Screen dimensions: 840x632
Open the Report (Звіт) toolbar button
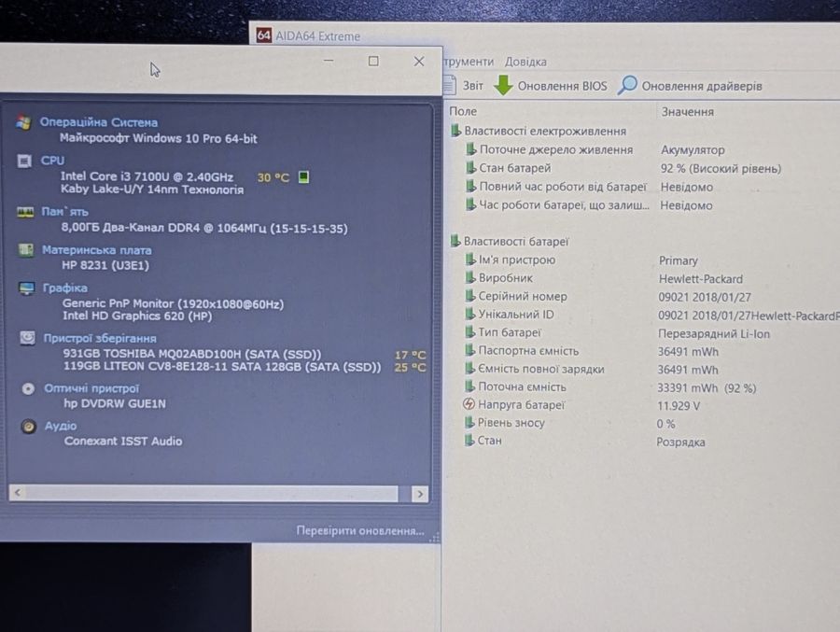(x=464, y=86)
